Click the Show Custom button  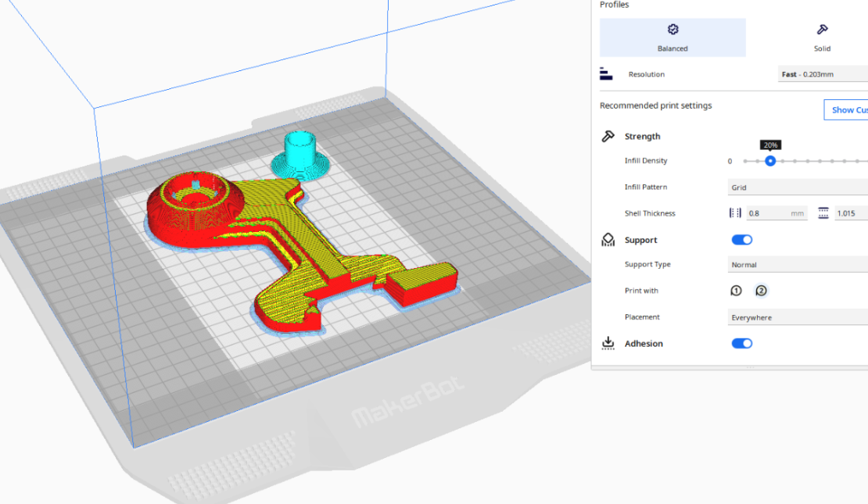click(847, 109)
